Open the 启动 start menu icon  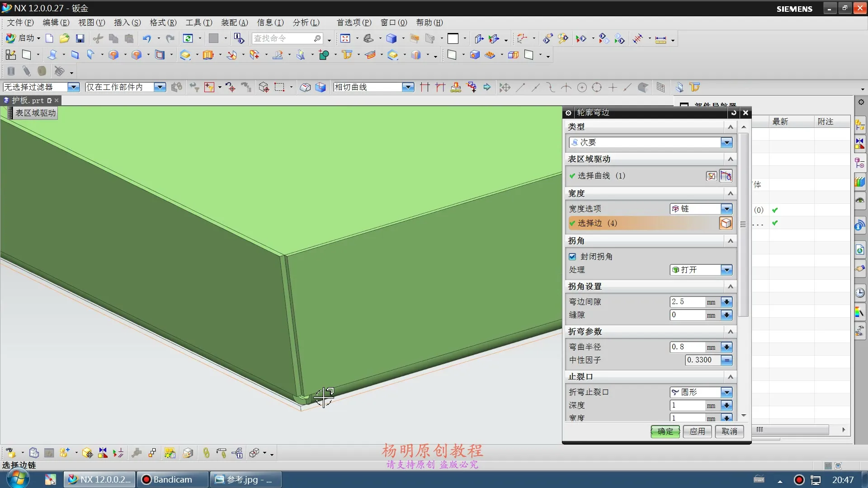tap(22, 38)
